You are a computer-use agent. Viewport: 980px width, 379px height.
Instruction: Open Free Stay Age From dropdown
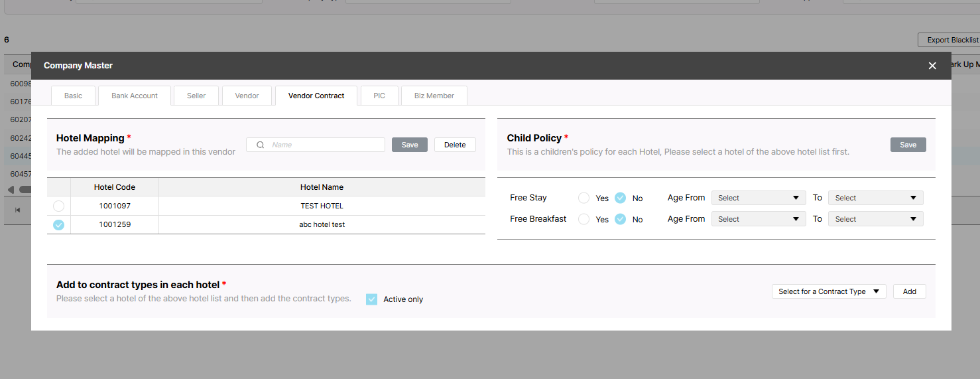759,198
